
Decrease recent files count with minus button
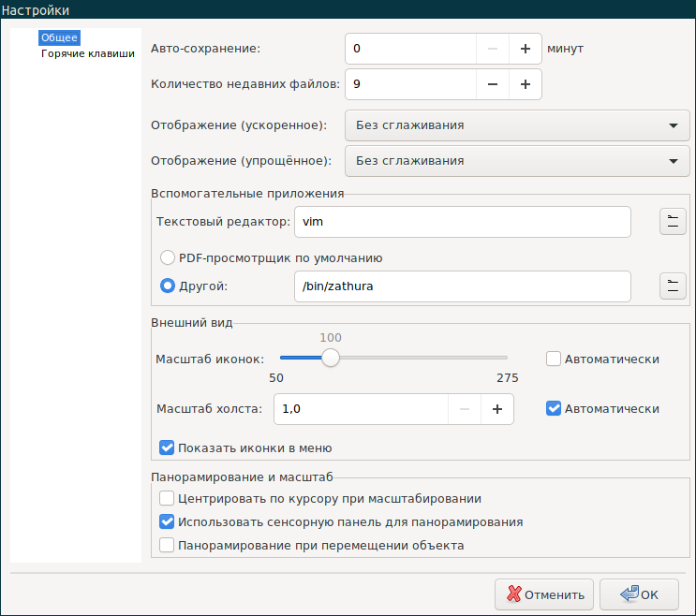(x=493, y=84)
